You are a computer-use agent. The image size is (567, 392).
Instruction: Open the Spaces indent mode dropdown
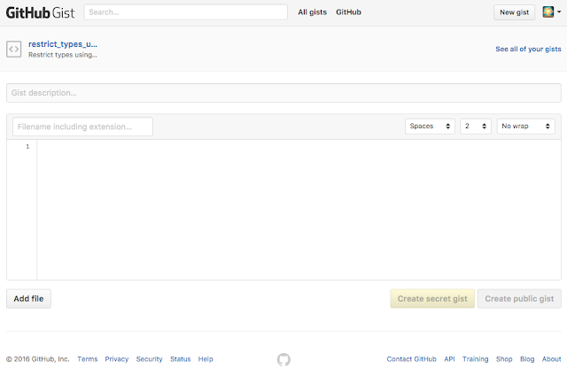click(430, 126)
